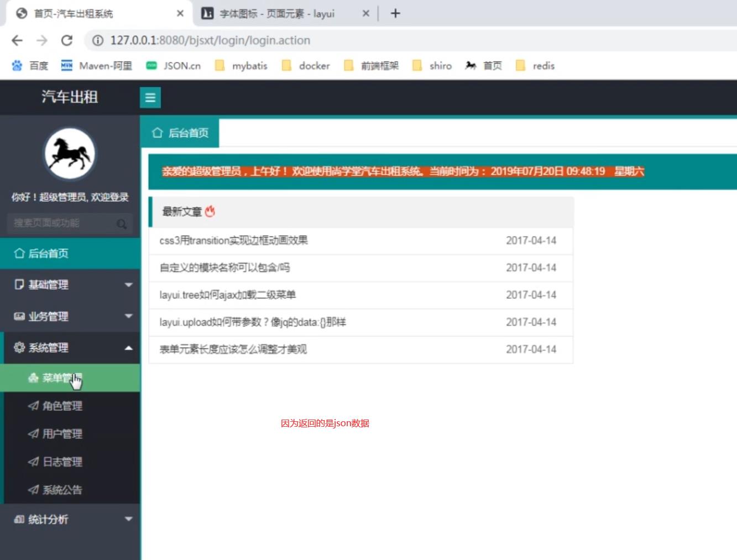Click the address bar URL
Image resolution: width=737 pixels, height=560 pixels.
(x=210, y=40)
